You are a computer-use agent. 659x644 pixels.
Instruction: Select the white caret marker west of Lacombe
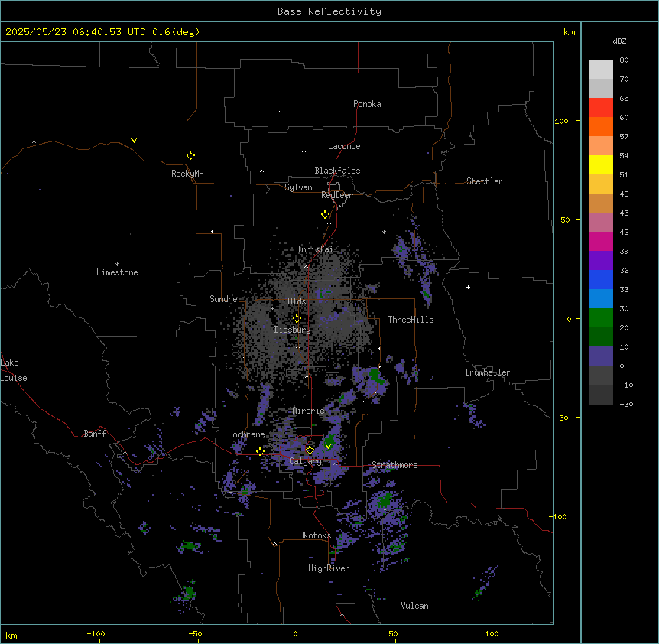(x=304, y=151)
